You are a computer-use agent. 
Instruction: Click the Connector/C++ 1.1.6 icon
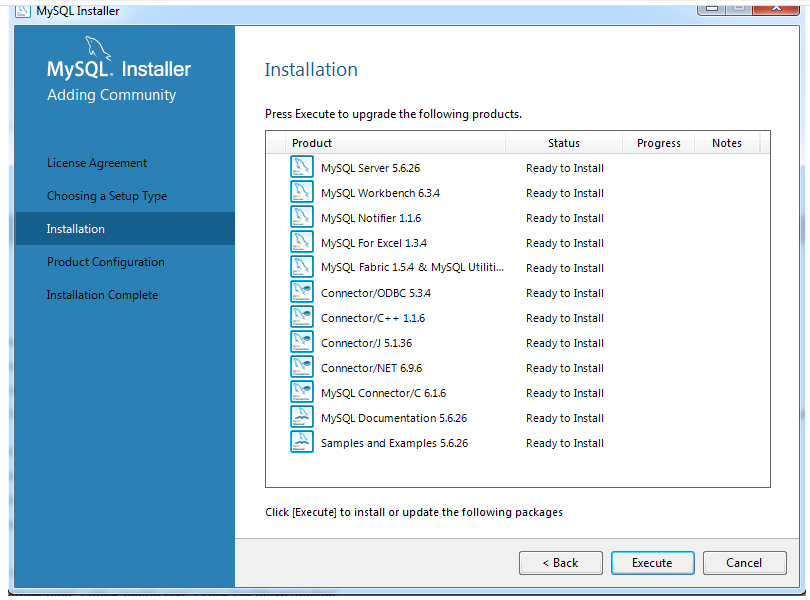point(302,318)
